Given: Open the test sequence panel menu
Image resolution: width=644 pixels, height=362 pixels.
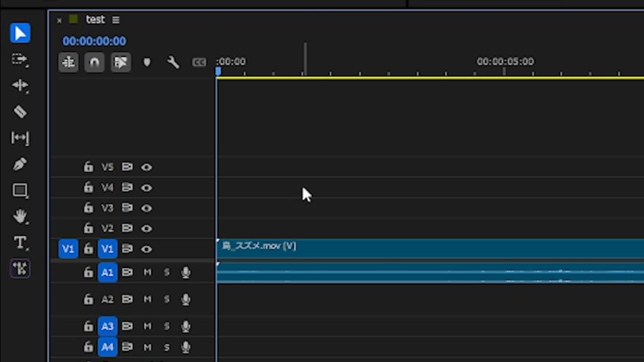Looking at the screenshot, I should coord(116,19).
